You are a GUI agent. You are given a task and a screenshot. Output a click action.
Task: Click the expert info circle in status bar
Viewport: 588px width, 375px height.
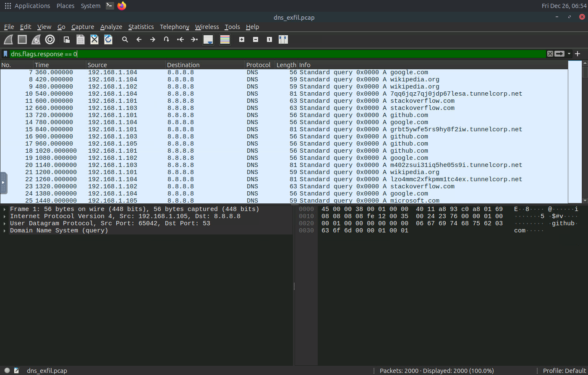7,370
